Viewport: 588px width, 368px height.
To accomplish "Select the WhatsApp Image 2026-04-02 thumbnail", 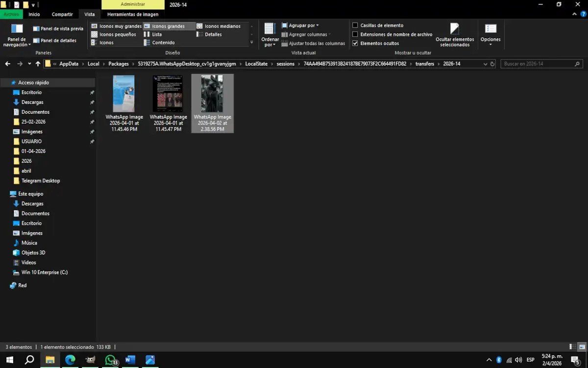I will 212,93.
